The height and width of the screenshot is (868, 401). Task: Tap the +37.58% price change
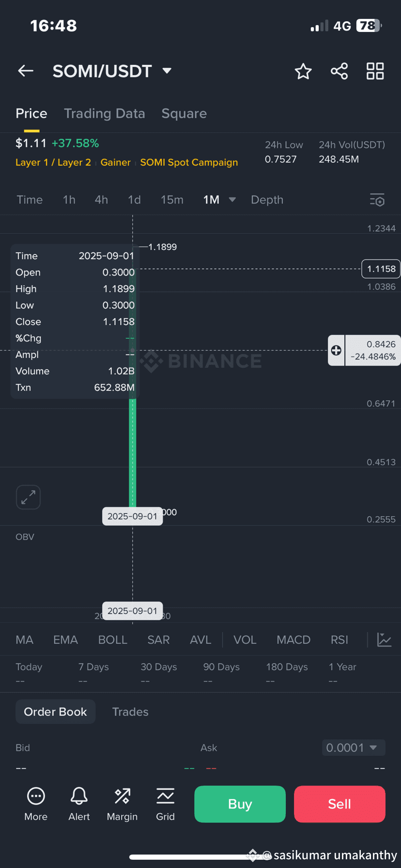75,143
